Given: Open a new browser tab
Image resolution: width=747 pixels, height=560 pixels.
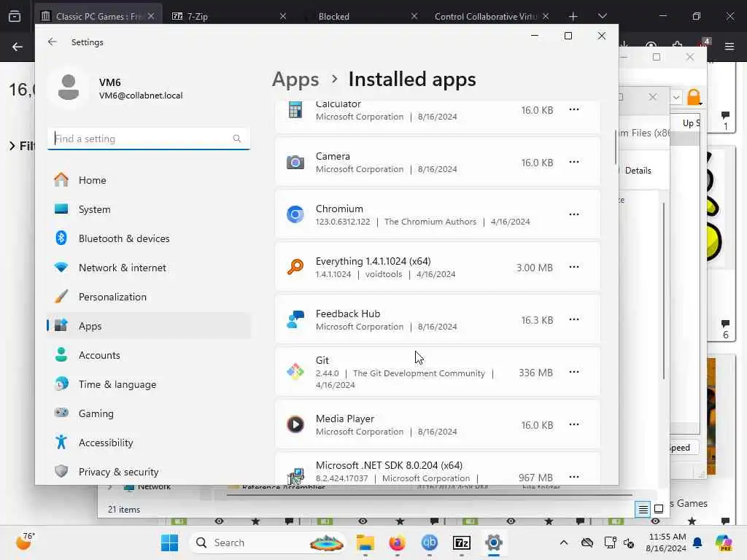Looking at the screenshot, I should tap(573, 16).
